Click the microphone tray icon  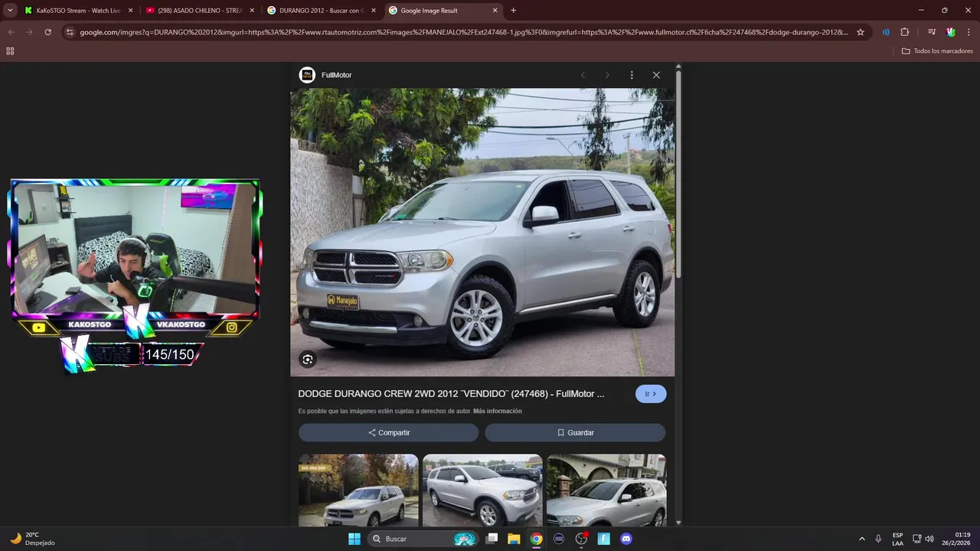click(x=878, y=539)
